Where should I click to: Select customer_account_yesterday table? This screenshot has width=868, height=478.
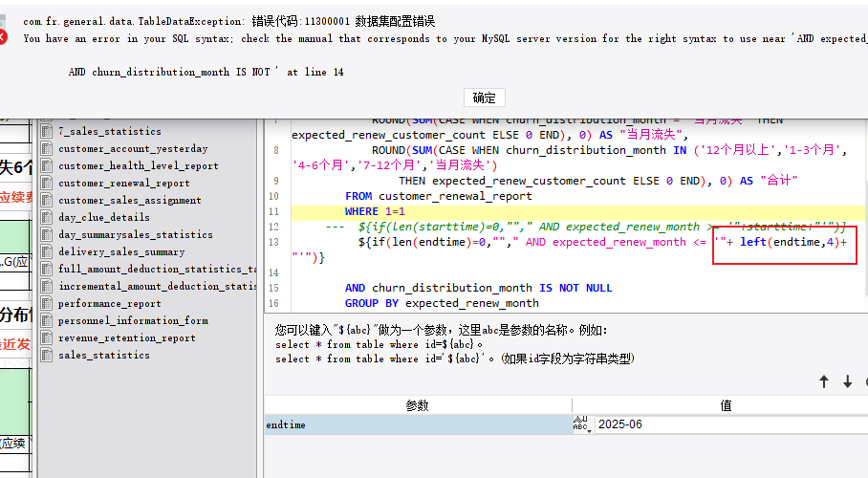[133, 148]
